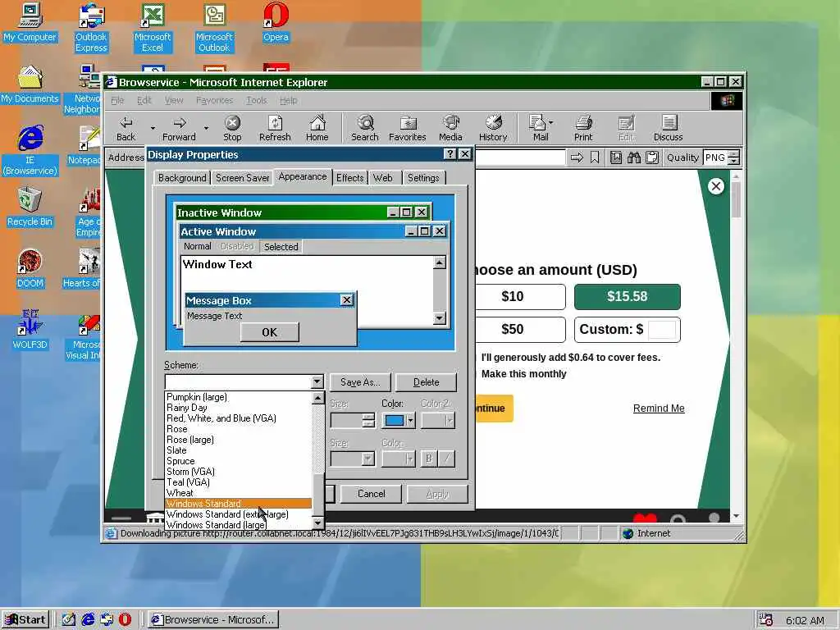This screenshot has width=840, height=630.
Task: Switch to the Screen Saver tab
Action: point(242,178)
